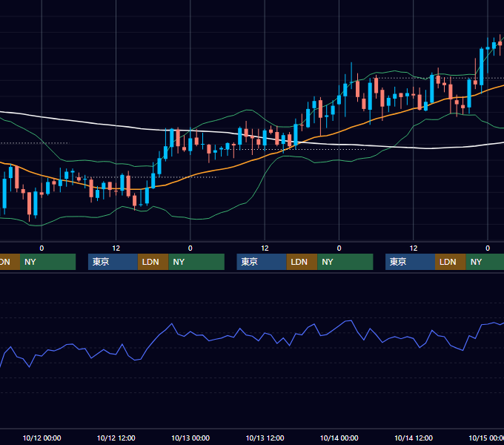Click the 10/13 12:00 date label
504x445 pixels.
point(265,438)
